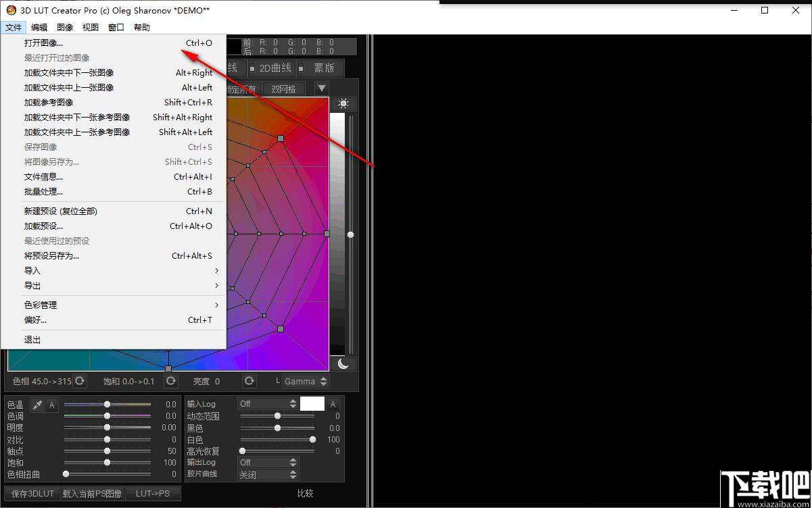This screenshot has height=508, width=812.
Task: Open the Gamma mode dropdown
Action: pyautogui.click(x=306, y=381)
